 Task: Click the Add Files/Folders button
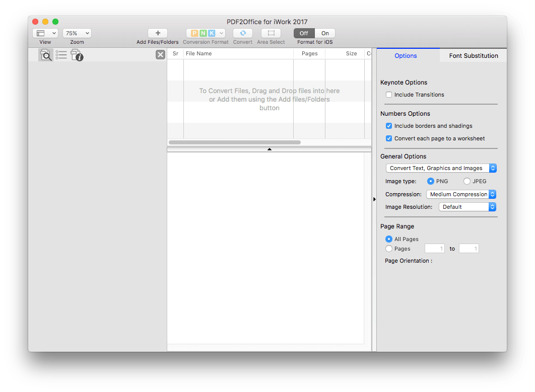point(157,33)
